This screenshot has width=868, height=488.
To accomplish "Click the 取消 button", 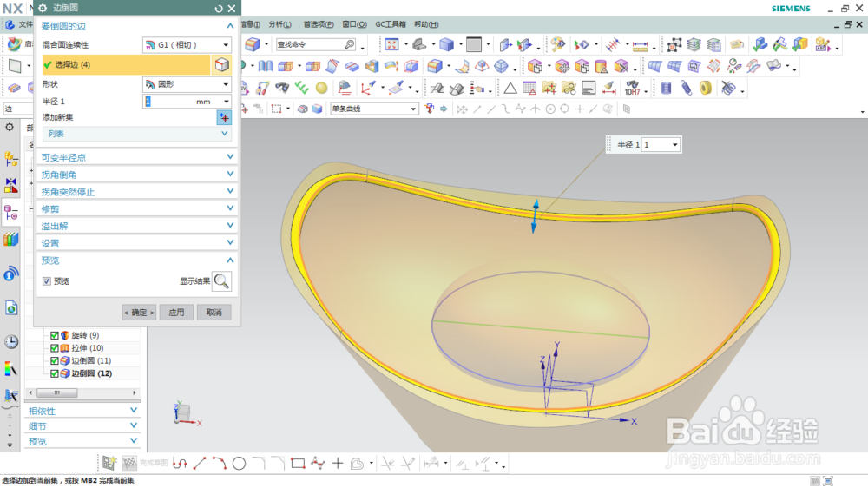I will [x=214, y=313].
